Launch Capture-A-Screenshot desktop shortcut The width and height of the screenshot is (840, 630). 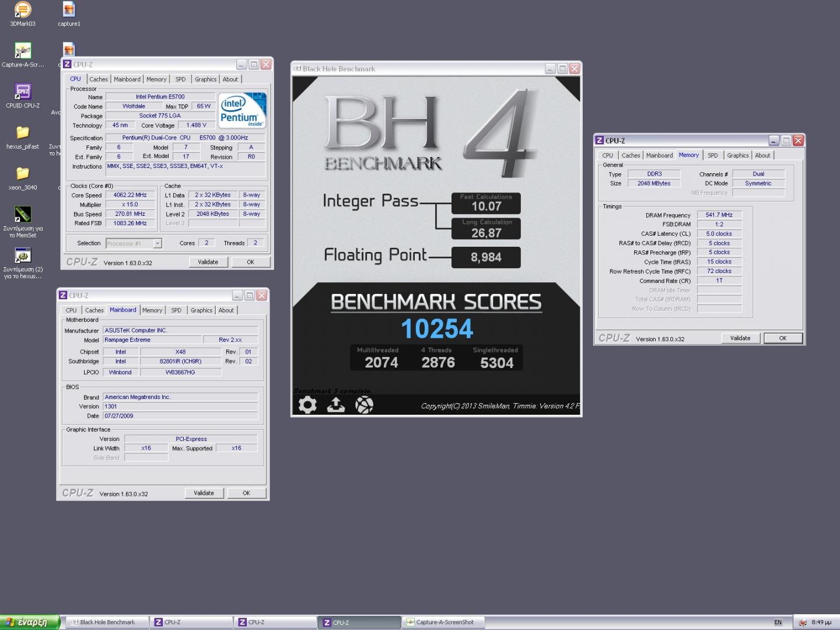pyautogui.click(x=23, y=55)
